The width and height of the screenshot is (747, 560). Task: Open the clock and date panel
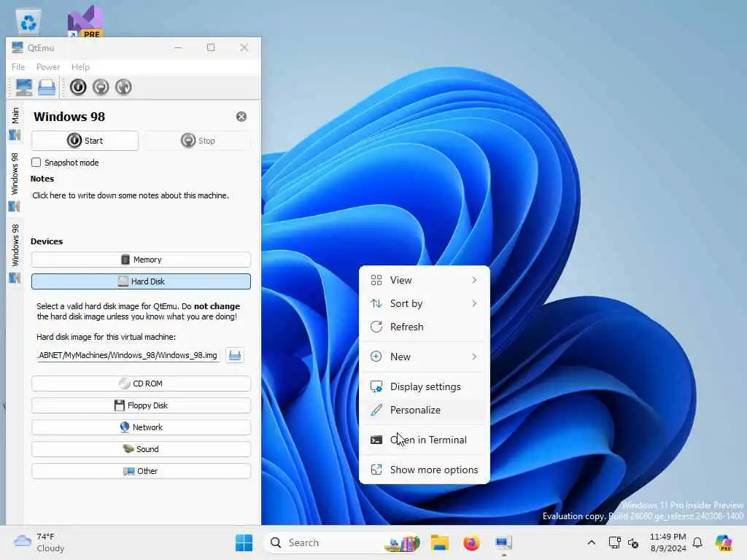click(x=668, y=543)
